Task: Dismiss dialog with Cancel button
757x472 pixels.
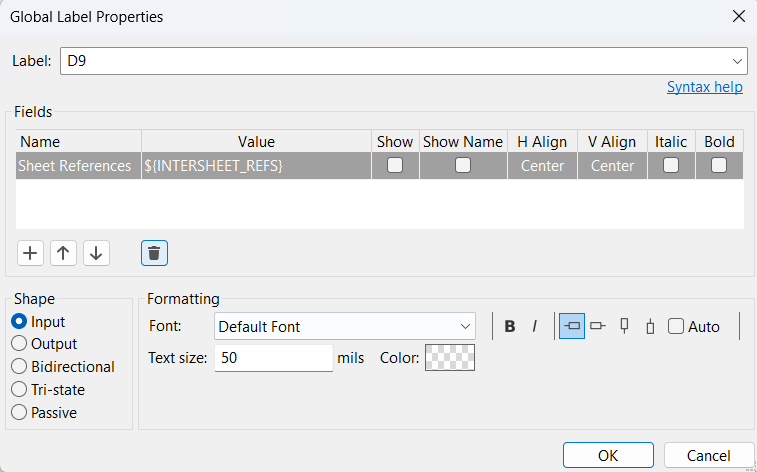Action: pos(708,456)
